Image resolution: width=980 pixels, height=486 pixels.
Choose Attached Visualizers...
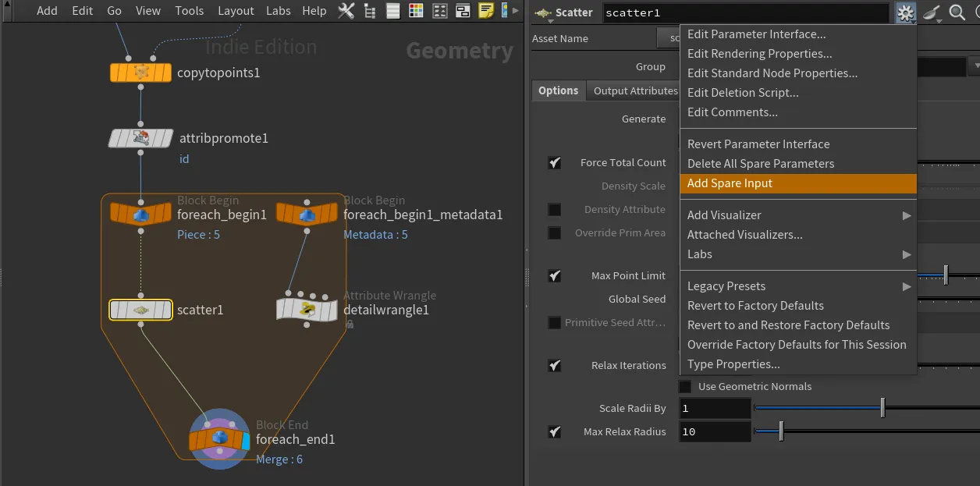pyautogui.click(x=798, y=235)
